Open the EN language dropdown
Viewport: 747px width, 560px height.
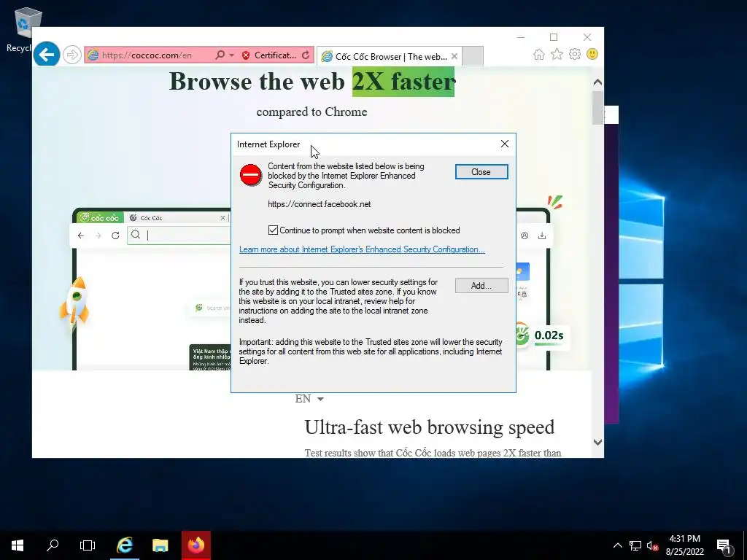(x=309, y=399)
